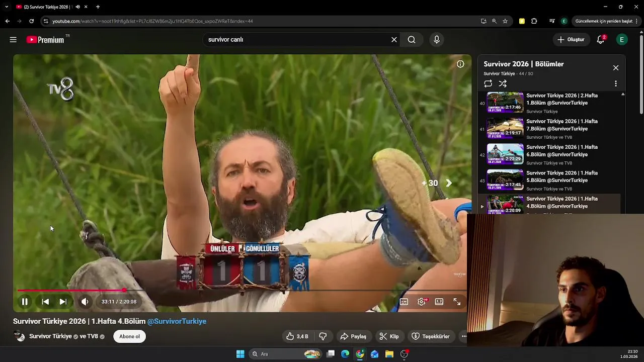
Task: Open File Explorer from taskbar
Action: pos(389,354)
